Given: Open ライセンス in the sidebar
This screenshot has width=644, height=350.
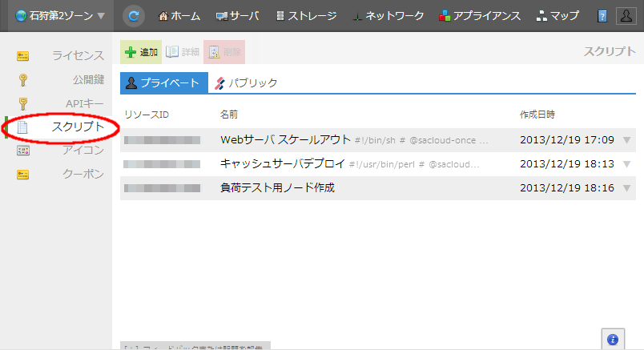Looking at the screenshot, I should point(77,55).
